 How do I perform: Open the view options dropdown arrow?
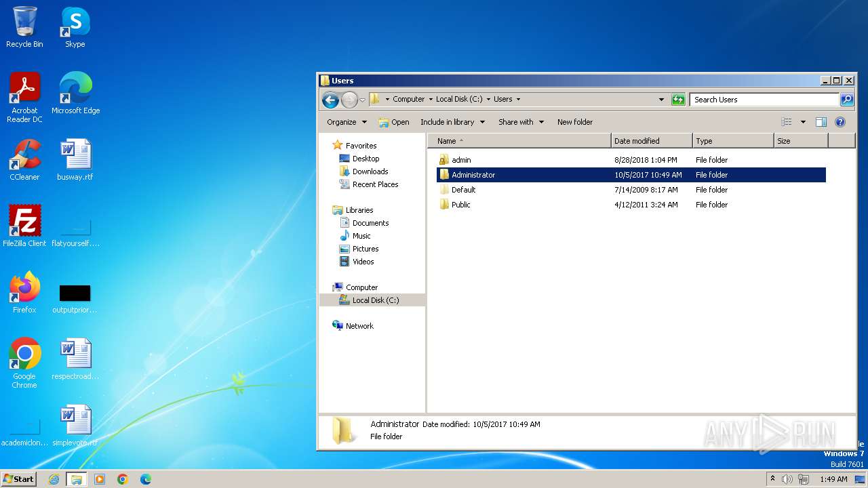(x=803, y=122)
